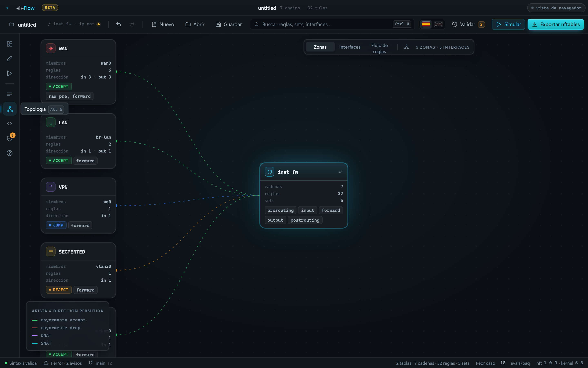This screenshot has width=588, height=368.
Task: Click the wg0 member in VPN
Action: [x=107, y=202]
